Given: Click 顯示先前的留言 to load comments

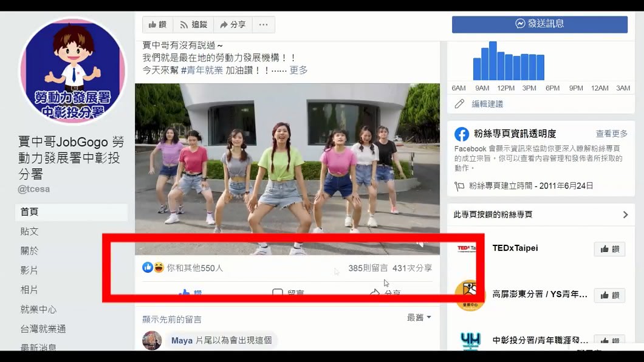Looking at the screenshot, I should (172, 319).
